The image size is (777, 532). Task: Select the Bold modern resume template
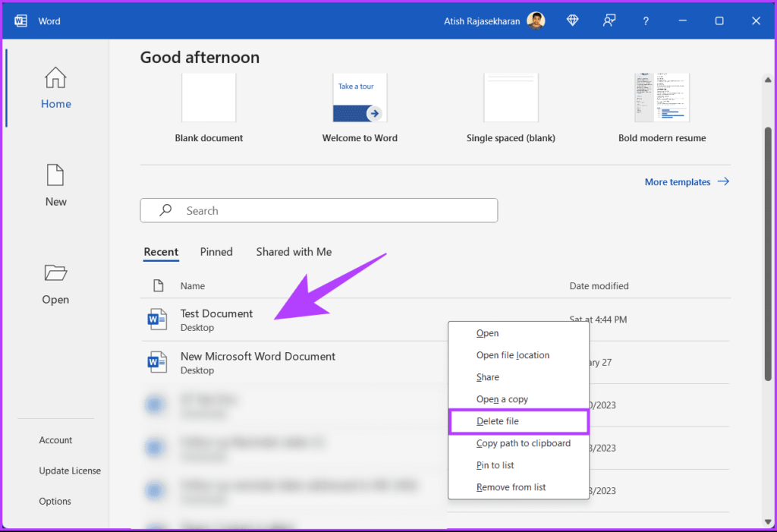(x=661, y=97)
